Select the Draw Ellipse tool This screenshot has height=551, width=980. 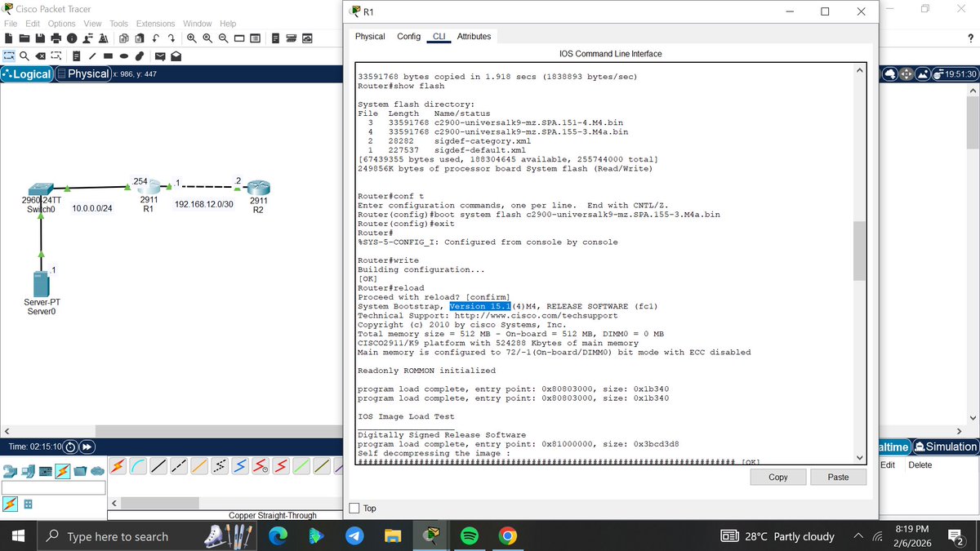click(124, 56)
